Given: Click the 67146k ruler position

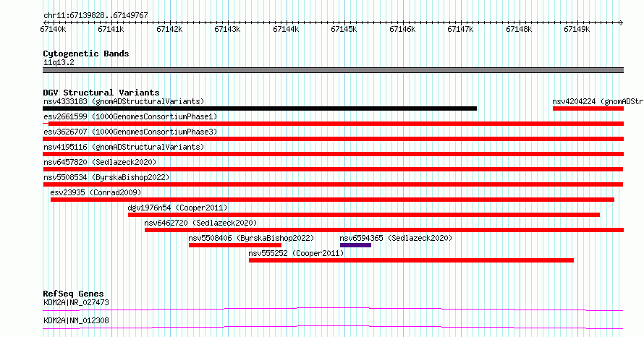Looking at the screenshot, I should (402, 29).
